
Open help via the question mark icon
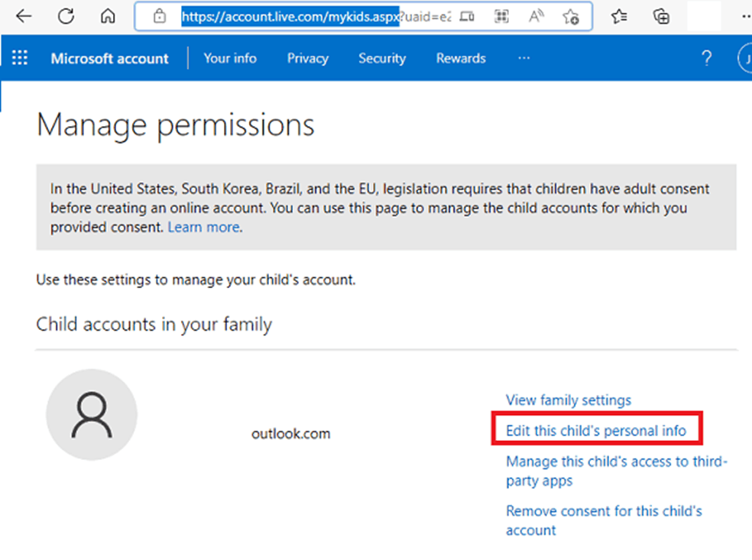coord(706,58)
